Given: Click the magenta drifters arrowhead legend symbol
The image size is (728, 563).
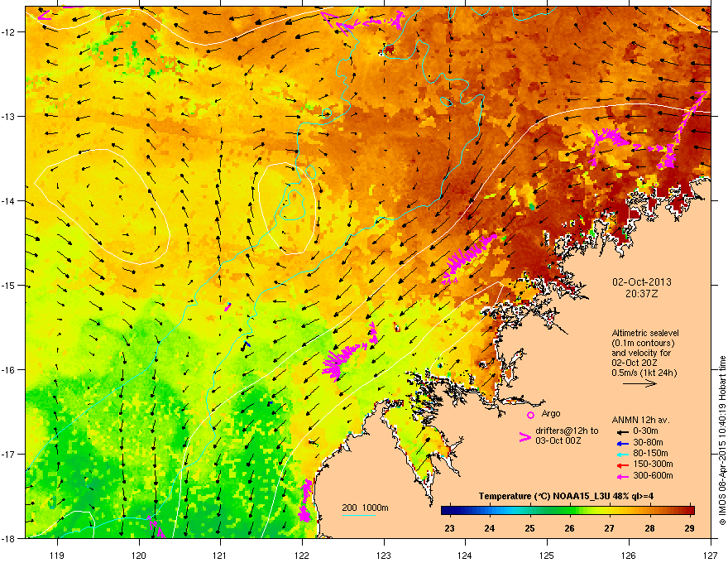Looking at the screenshot, I should (524, 437).
